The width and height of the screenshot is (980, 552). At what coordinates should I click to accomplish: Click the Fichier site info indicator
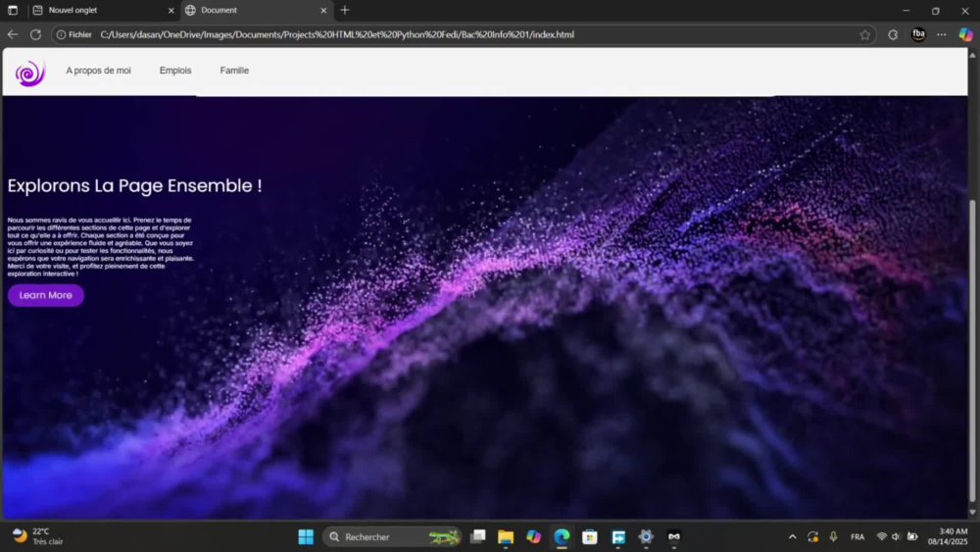(x=73, y=35)
